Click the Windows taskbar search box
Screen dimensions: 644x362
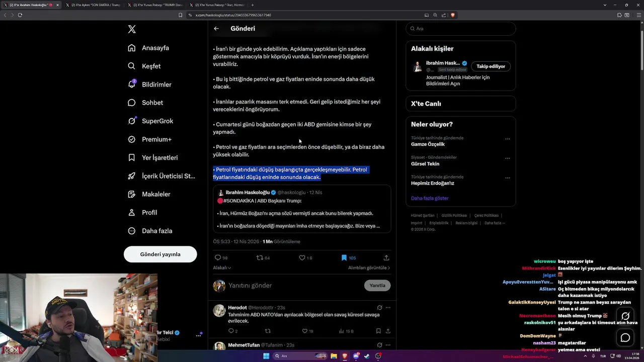click(x=300, y=356)
